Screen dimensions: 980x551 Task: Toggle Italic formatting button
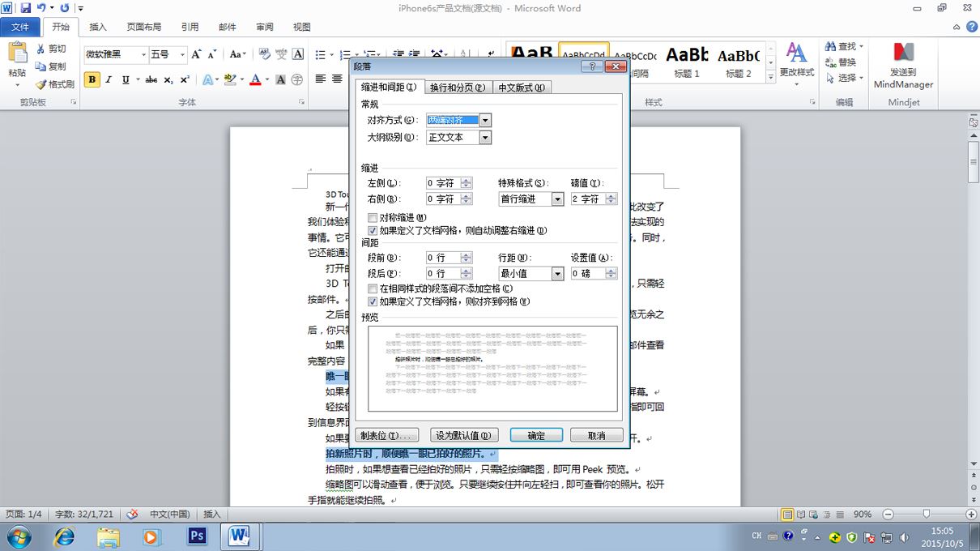pos(109,79)
